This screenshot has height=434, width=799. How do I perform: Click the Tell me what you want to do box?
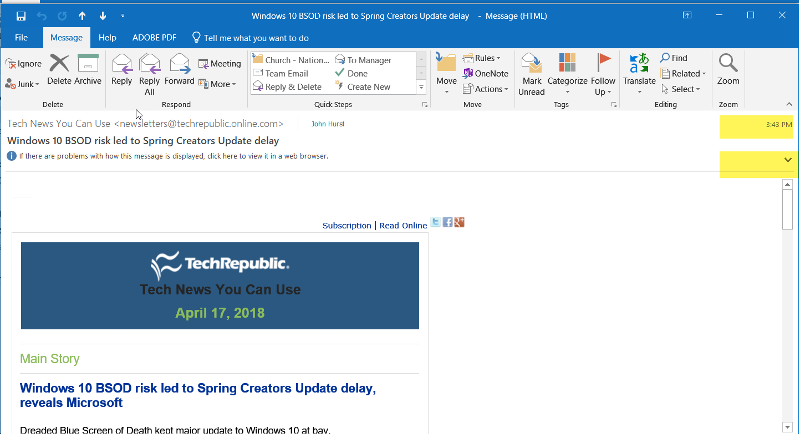click(250, 38)
